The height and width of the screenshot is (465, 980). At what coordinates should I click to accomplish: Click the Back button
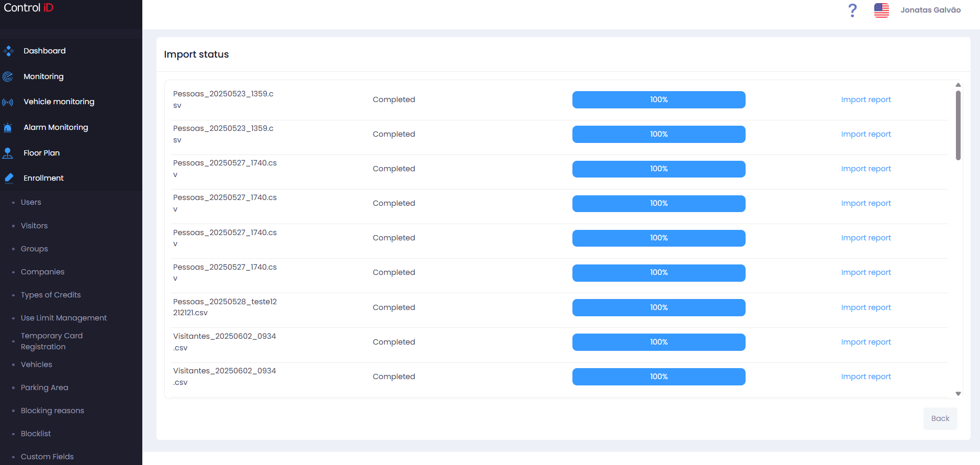coord(940,418)
